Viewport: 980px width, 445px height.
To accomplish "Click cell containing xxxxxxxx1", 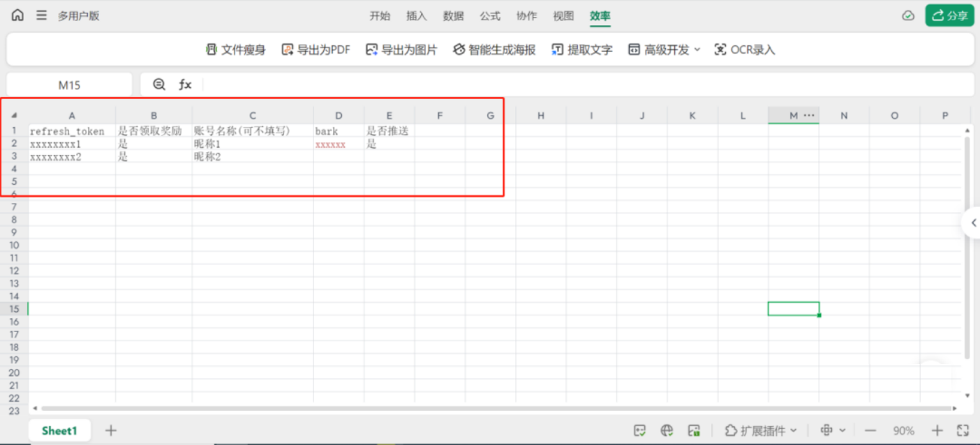I will [x=72, y=144].
